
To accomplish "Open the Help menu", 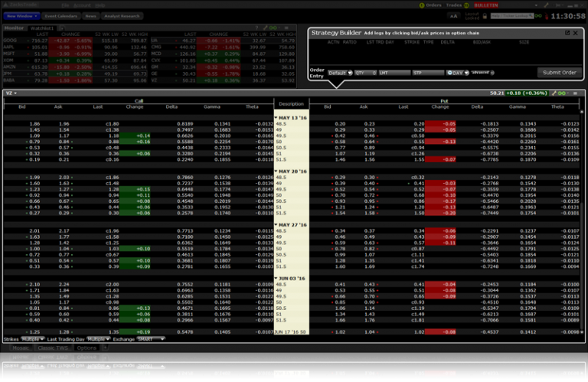I will coord(100,5).
